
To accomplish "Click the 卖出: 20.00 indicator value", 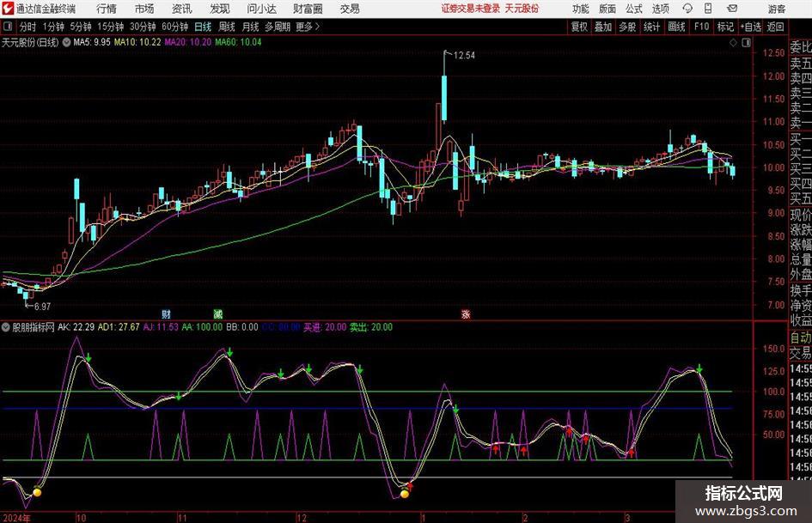I will pos(371,327).
